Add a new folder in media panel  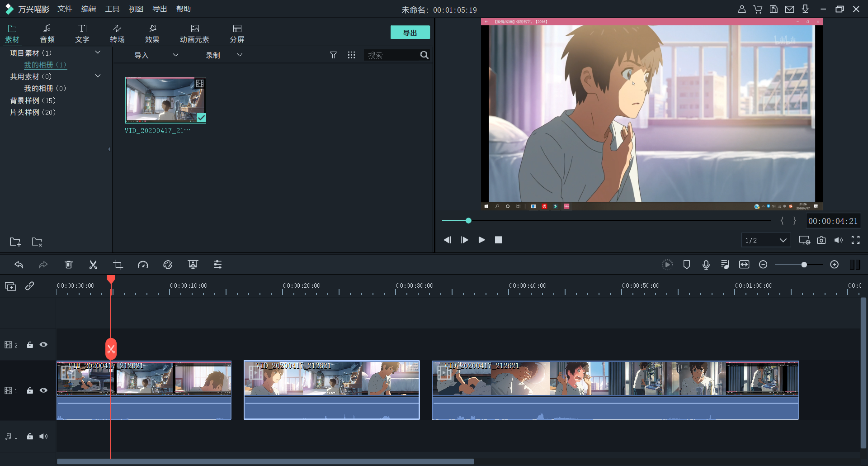click(x=15, y=242)
